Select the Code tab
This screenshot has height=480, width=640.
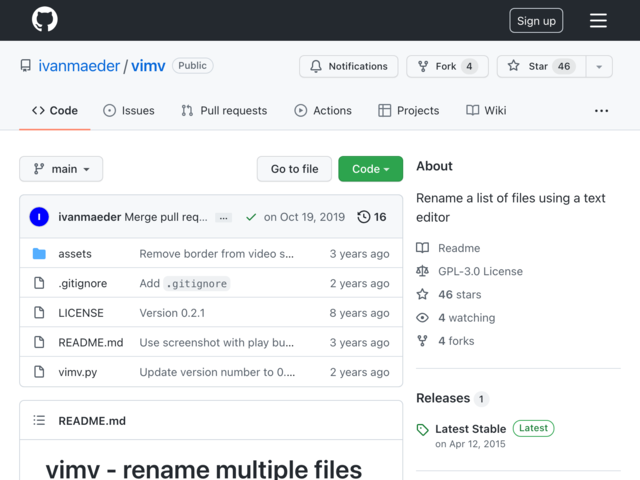point(55,111)
